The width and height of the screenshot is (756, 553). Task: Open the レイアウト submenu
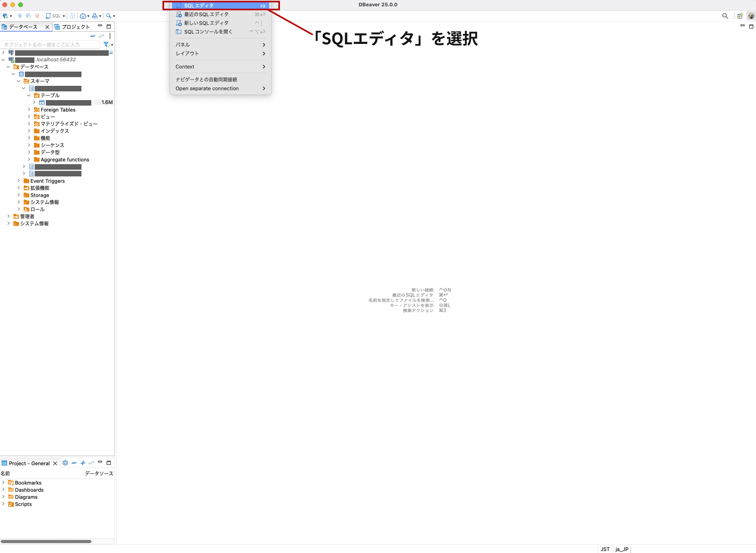coord(187,53)
